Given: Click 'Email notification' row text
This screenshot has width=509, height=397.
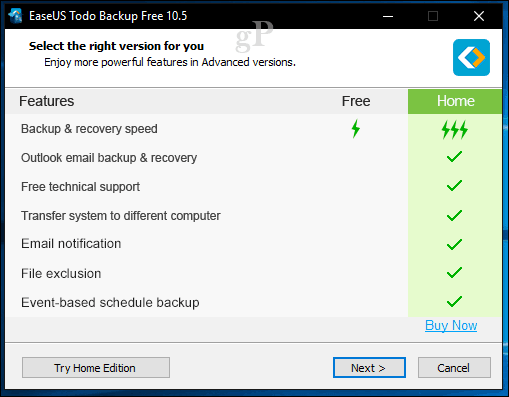Looking at the screenshot, I should click(71, 244).
